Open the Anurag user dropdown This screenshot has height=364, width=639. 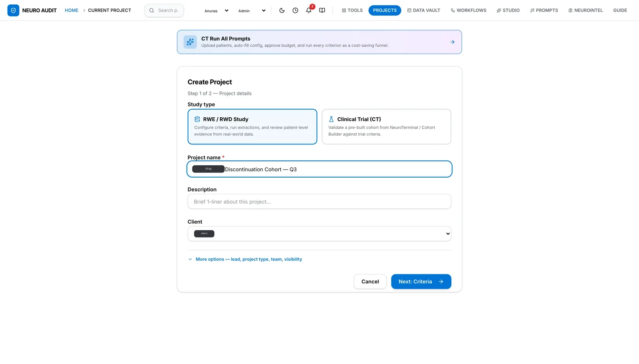(x=216, y=11)
